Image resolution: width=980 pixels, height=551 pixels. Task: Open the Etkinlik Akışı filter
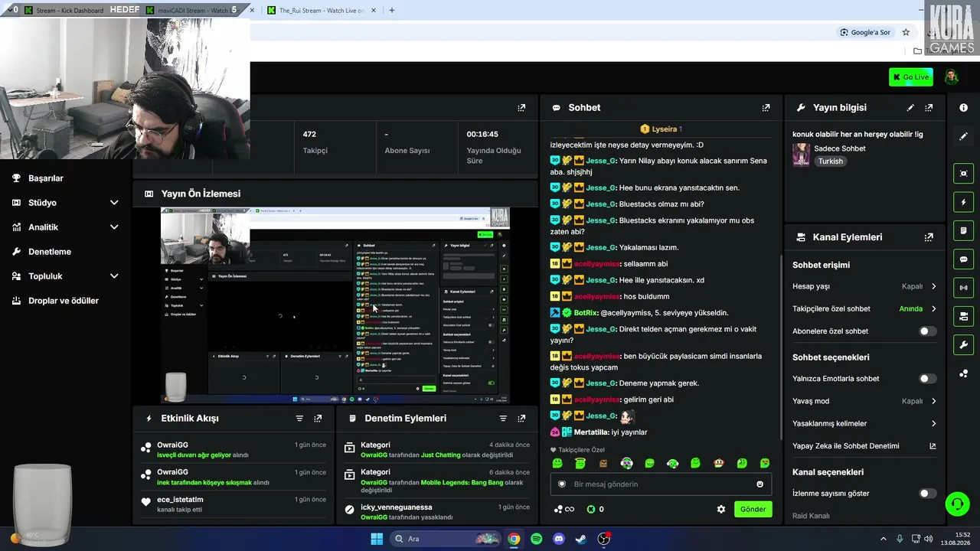tap(299, 419)
